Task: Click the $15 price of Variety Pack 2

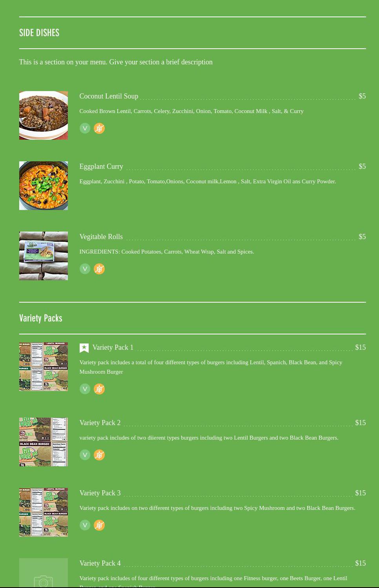Action: coord(361,423)
